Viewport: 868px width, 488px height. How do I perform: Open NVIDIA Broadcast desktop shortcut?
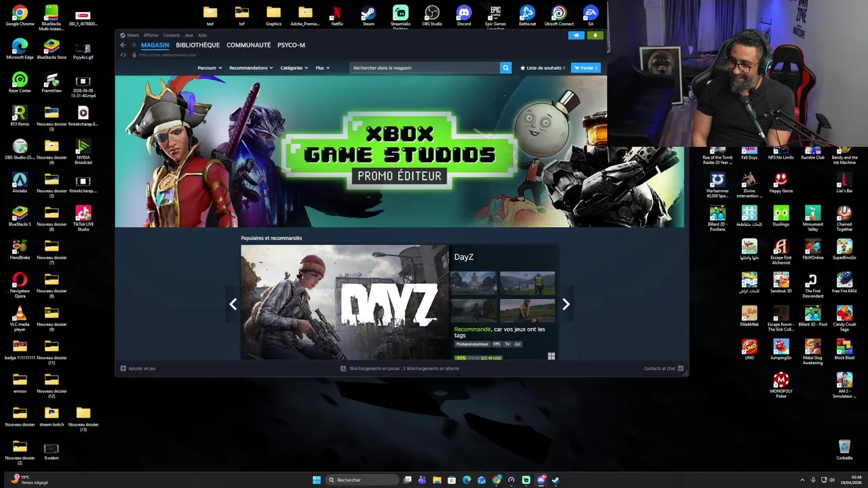point(83,152)
